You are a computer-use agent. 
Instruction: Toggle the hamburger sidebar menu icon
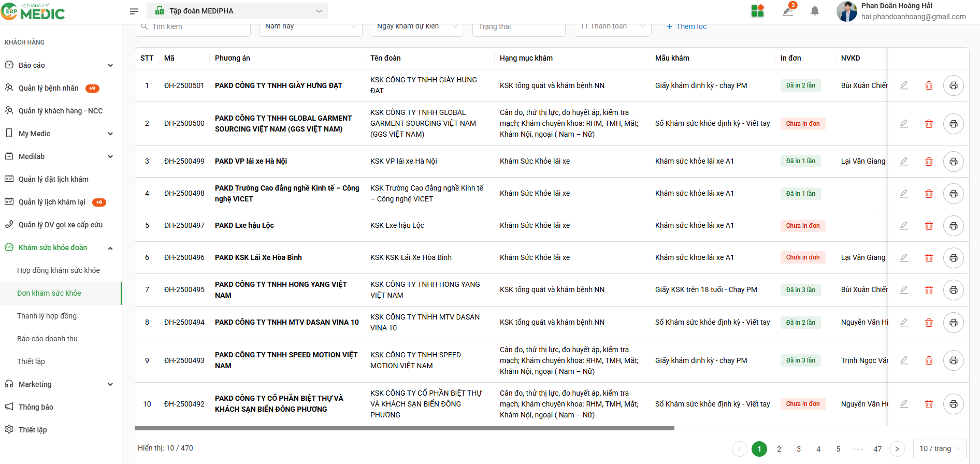point(134,11)
